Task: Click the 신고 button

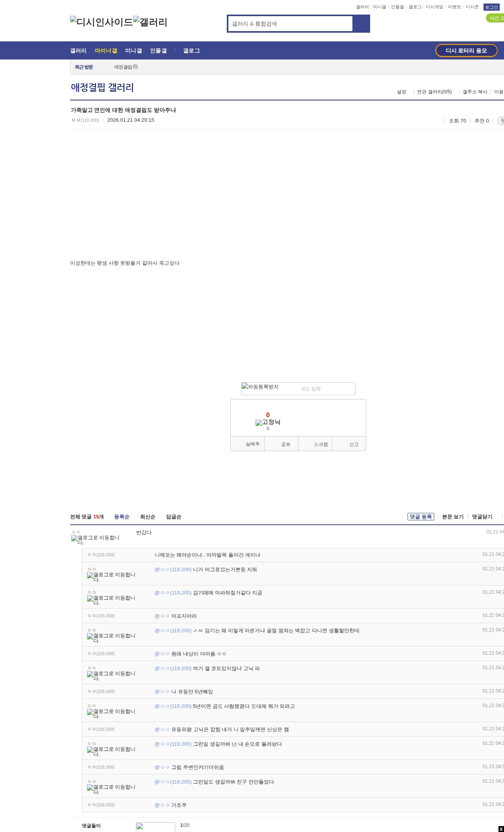Action: [x=349, y=444]
